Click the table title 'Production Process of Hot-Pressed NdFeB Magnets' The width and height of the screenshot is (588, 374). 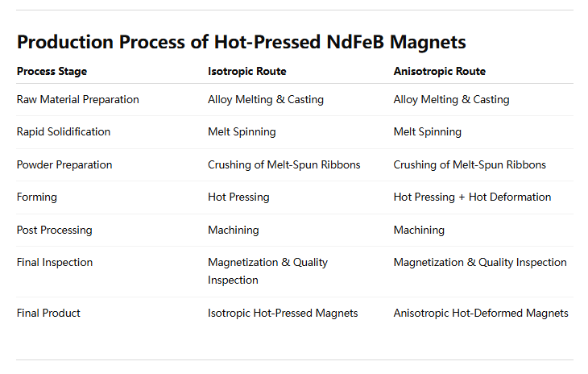tap(241, 42)
